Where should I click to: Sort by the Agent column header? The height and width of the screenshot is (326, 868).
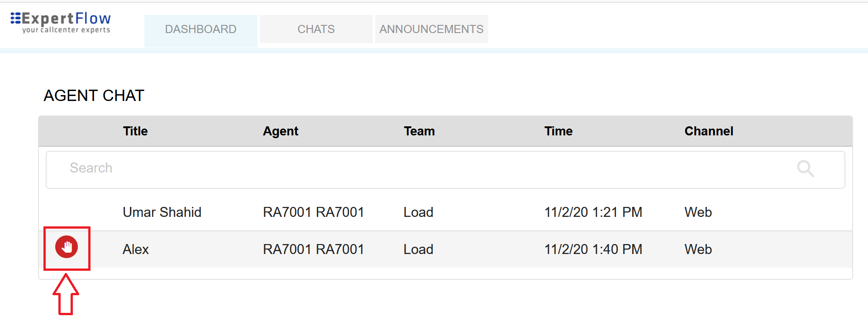(x=281, y=131)
